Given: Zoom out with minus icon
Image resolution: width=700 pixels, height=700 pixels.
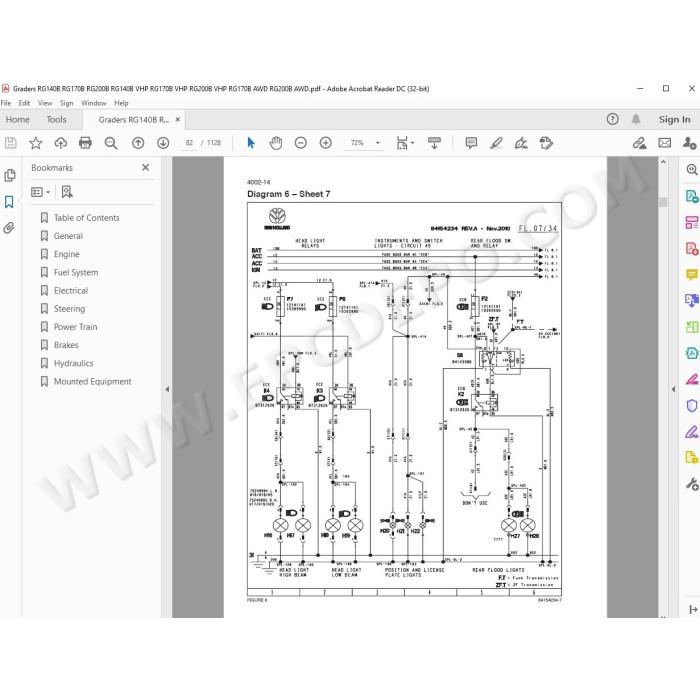Looking at the screenshot, I should pos(301,143).
